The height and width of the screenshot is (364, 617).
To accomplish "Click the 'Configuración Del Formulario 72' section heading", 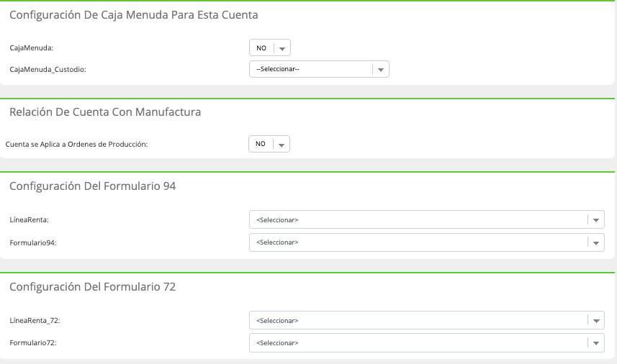I will (92, 287).
